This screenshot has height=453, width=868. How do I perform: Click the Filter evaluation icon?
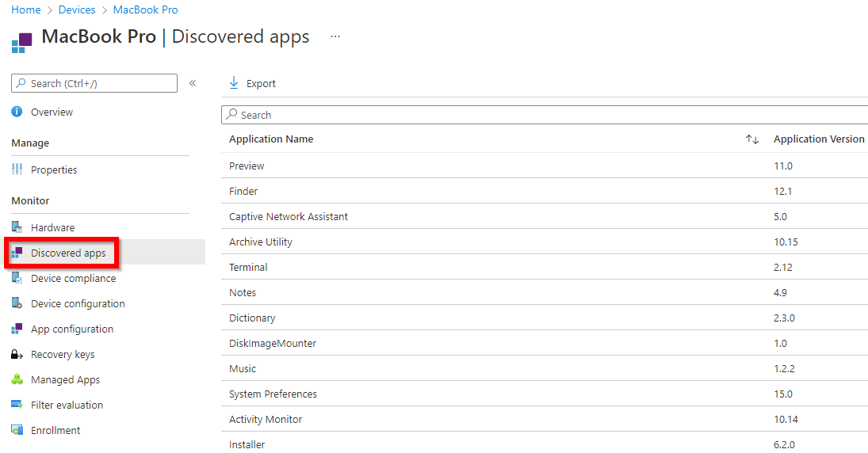(17, 405)
